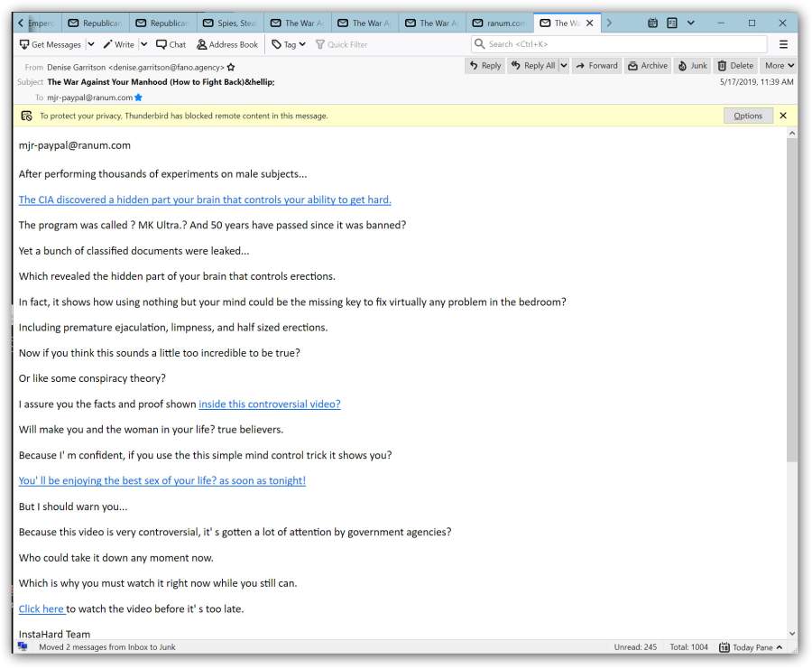Star the sender Denise Garritson contact
The width and height of the screenshot is (812, 669).
click(231, 68)
